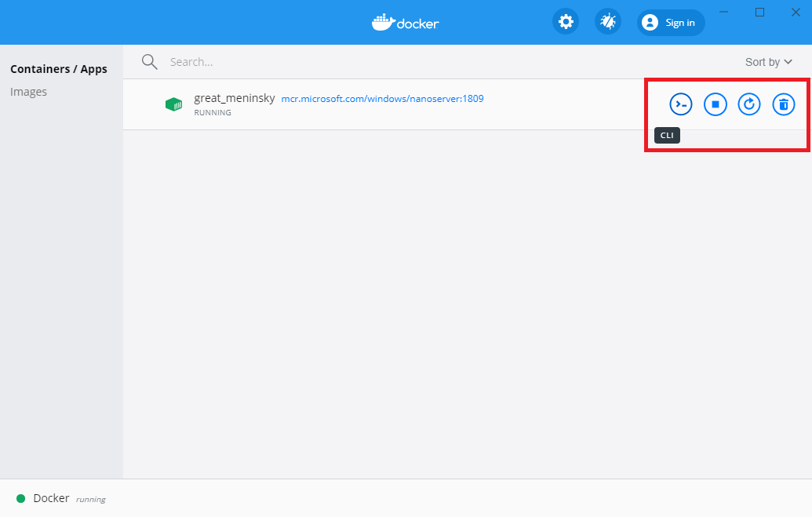
Task: Delete the great_meninsky container
Action: click(784, 104)
